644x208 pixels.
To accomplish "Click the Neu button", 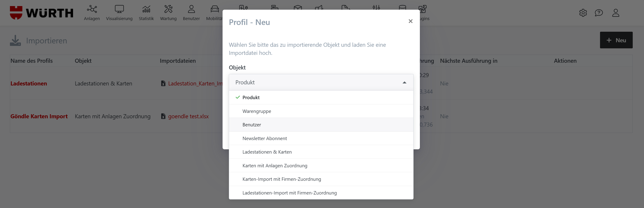I will click(x=616, y=40).
